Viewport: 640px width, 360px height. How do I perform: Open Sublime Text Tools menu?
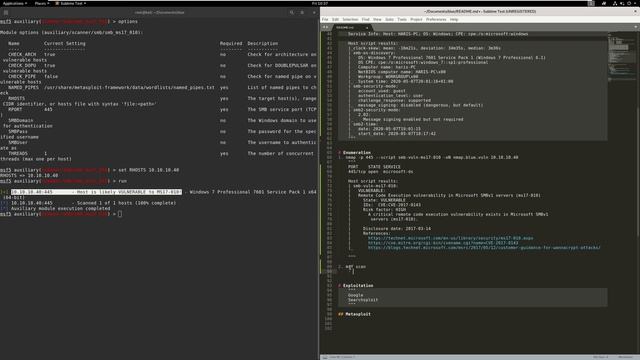(x=402, y=19)
